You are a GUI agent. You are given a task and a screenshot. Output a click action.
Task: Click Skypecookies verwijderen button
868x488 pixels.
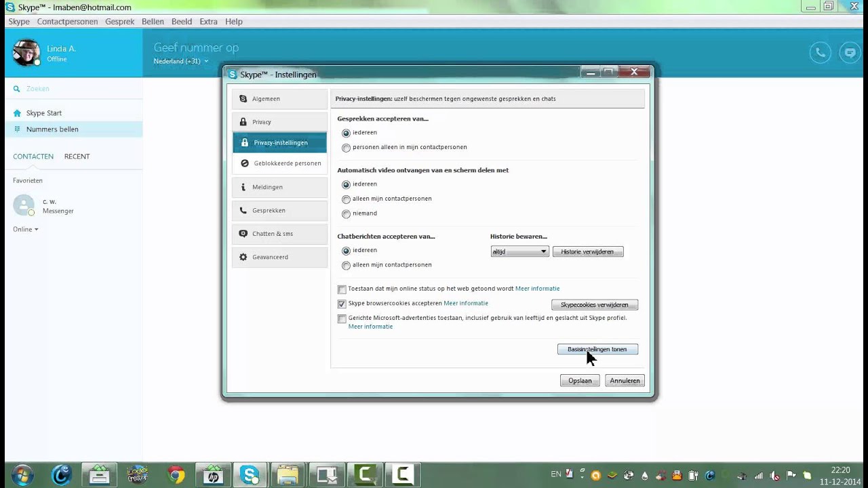tap(595, 305)
